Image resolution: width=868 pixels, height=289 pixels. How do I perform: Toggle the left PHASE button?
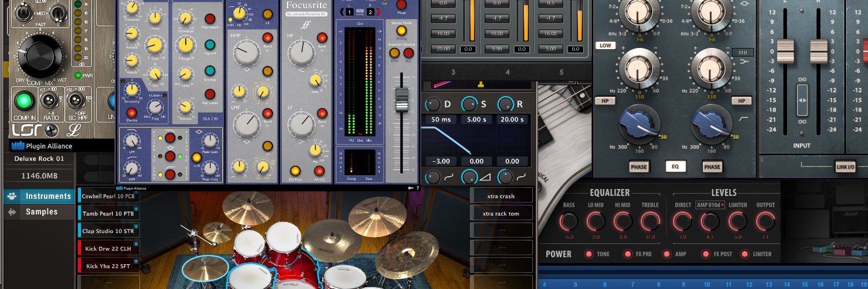pos(639,167)
